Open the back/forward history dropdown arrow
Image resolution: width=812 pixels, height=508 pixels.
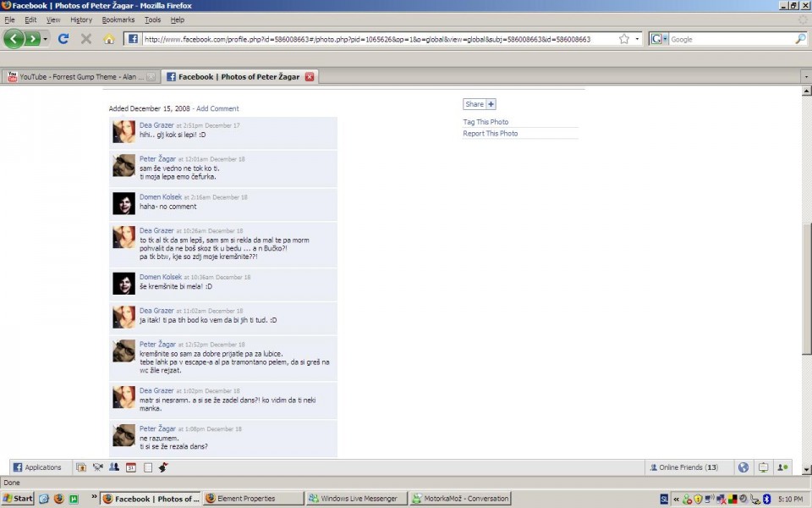click(45, 39)
